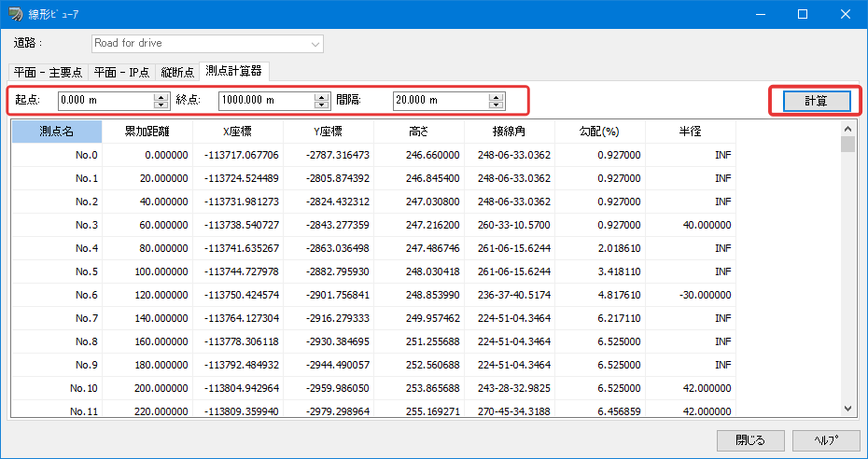This screenshot has width=868, height=459.
Task: Click the 半径 column header
Action: pyautogui.click(x=691, y=132)
